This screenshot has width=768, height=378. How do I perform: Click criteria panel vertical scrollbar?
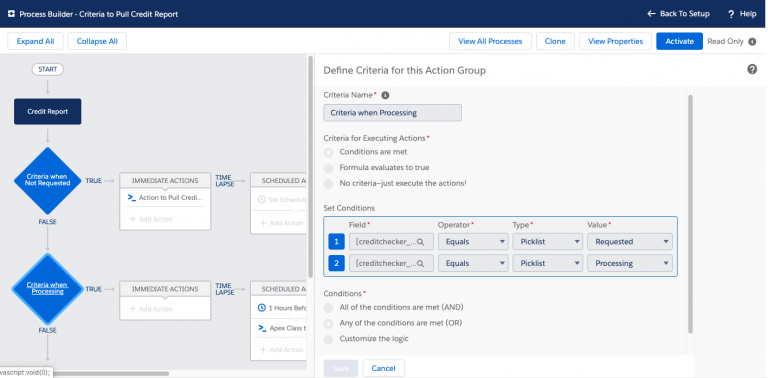point(691,214)
